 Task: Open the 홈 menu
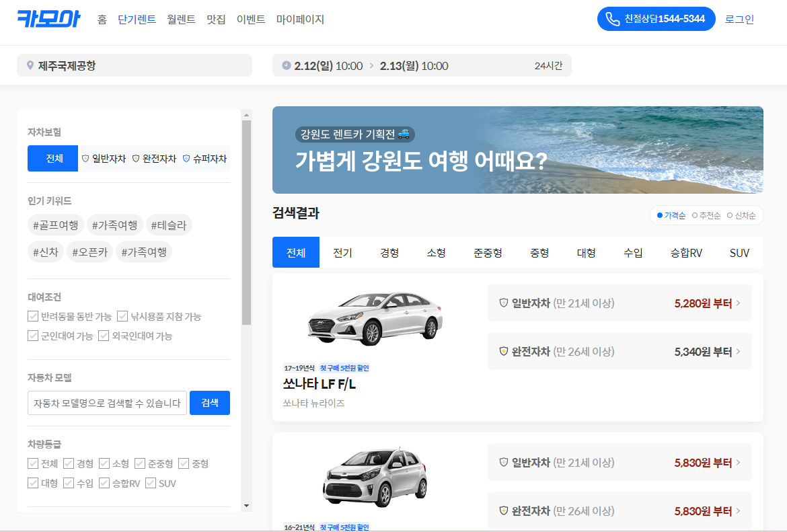(x=102, y=19)
